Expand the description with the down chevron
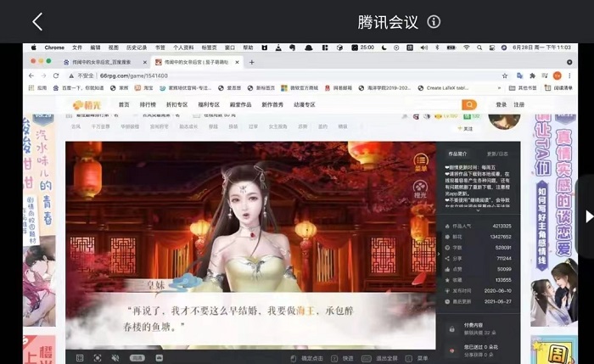 478,210
